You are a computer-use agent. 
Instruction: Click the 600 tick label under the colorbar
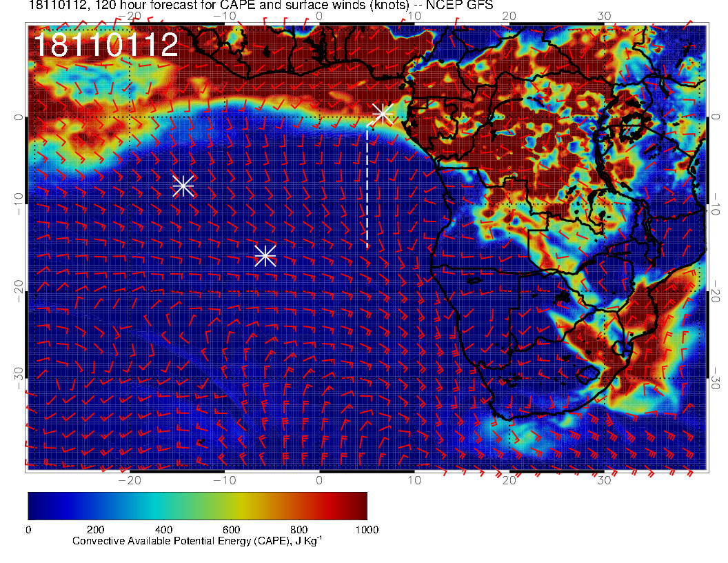pos(231,529)
